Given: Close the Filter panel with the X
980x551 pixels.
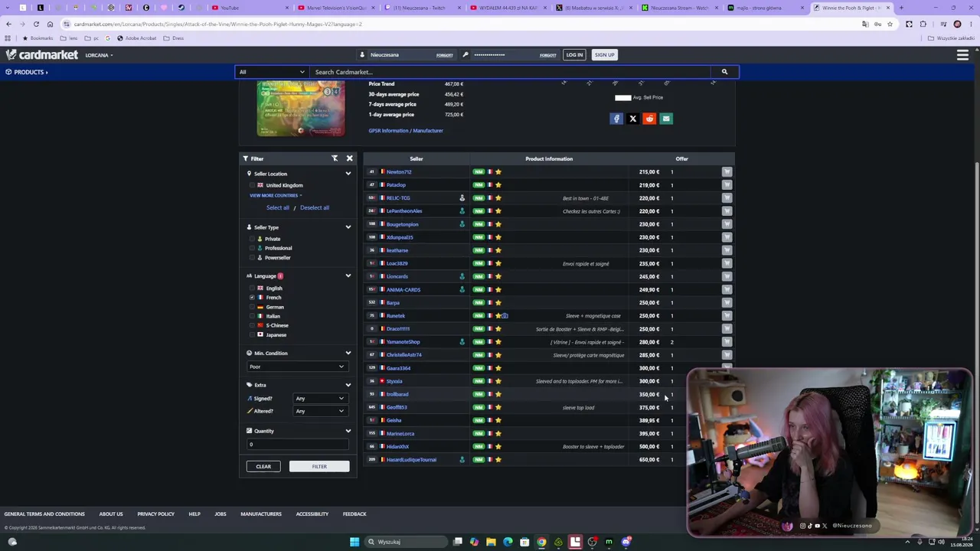Looking at the screenshot, I should [x=349, y=158].
